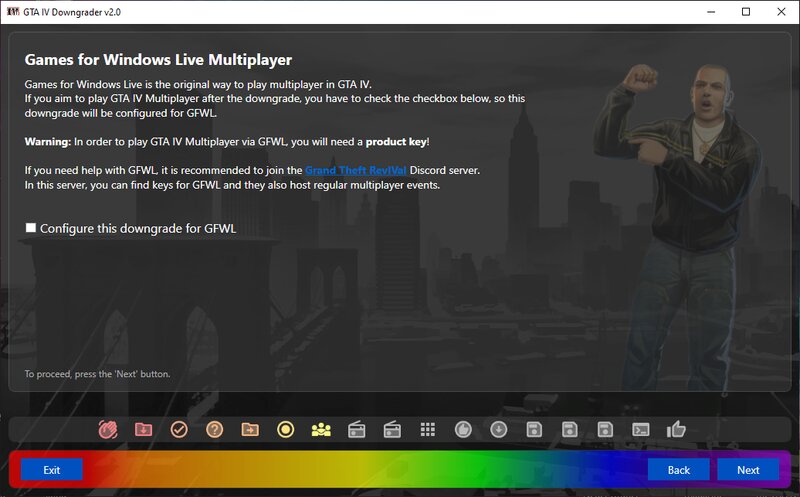Click the radio icon next to the dots grid icon
Screen dimensions: 800x497
[392, 430]
